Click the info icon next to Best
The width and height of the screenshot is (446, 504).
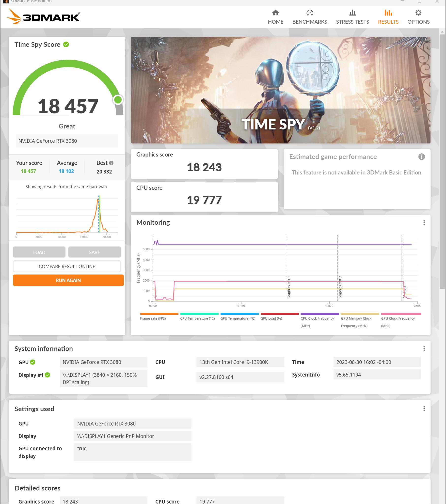111,163
